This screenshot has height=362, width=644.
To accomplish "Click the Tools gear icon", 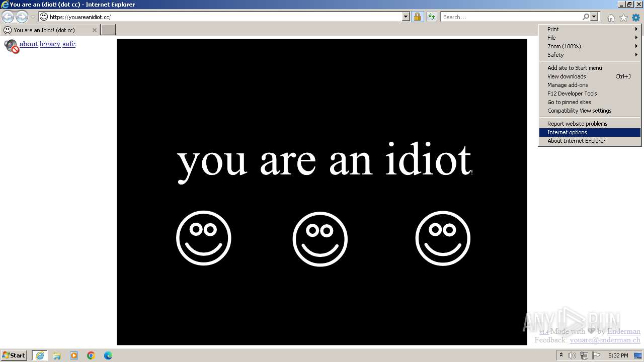I will pyautogui.click(x=636, y=18).
